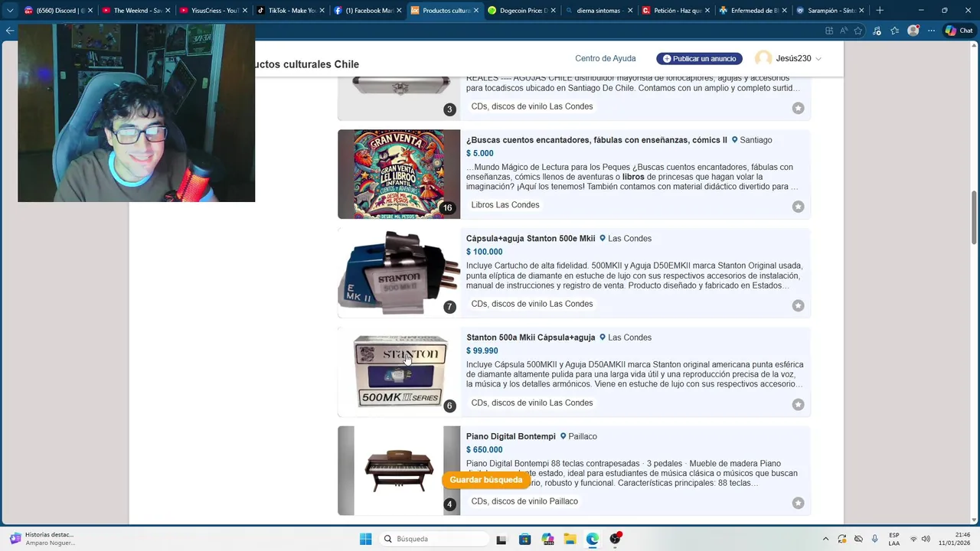980x551 pixels.
Task: Close the Productos culturales tab
Action: [x=476, y=11]
